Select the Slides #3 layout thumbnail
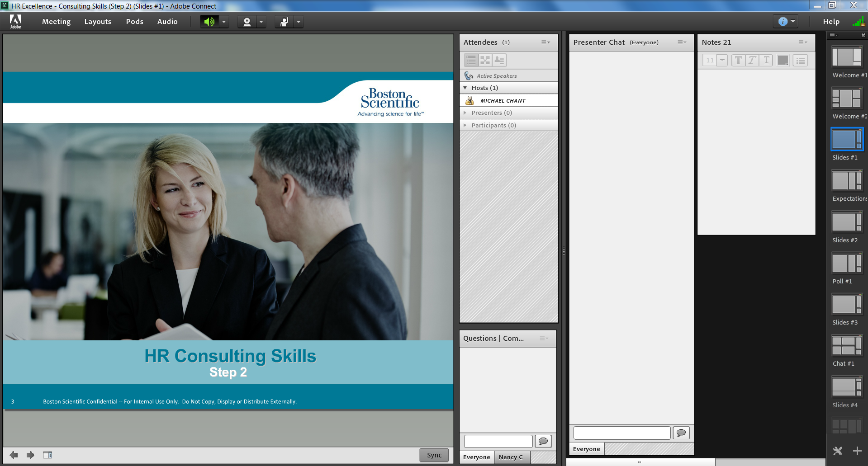Screen dimensions: 868x466 point(846,305)
